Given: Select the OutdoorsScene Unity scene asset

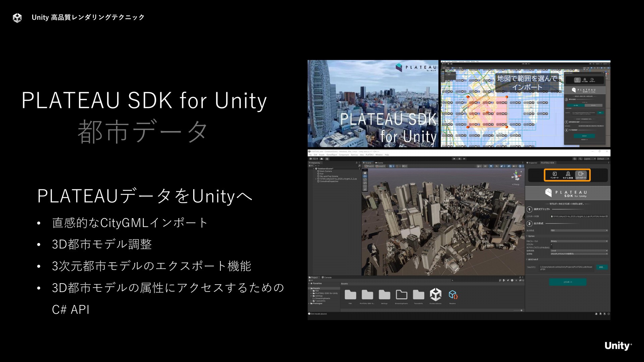Looking at the screenshot, I should (436, 296).
